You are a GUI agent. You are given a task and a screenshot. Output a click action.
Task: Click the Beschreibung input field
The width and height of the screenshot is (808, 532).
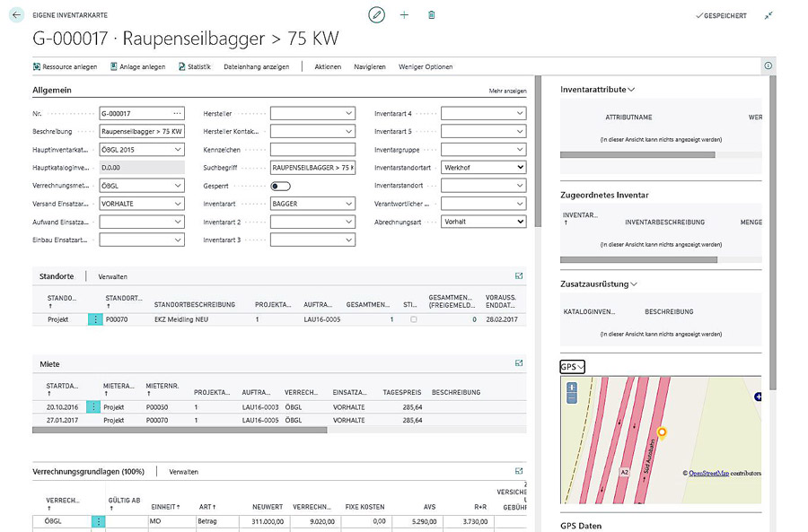[142, 131]
